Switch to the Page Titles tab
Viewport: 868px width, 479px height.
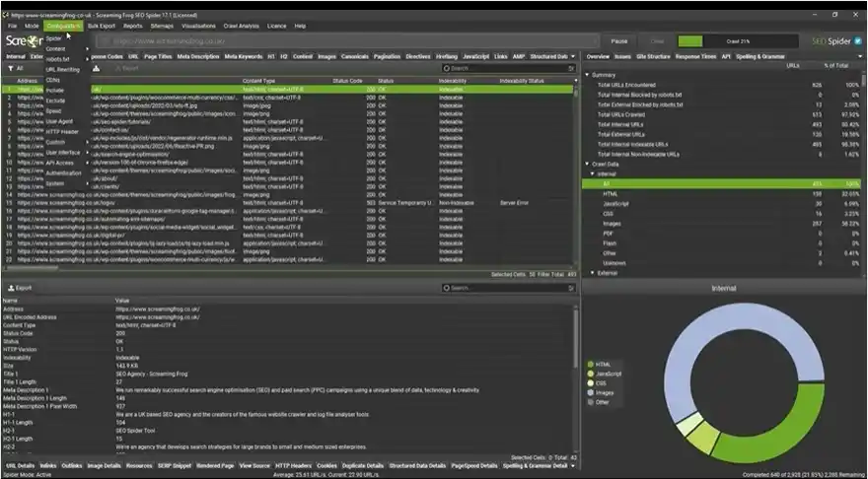point(158,56)
